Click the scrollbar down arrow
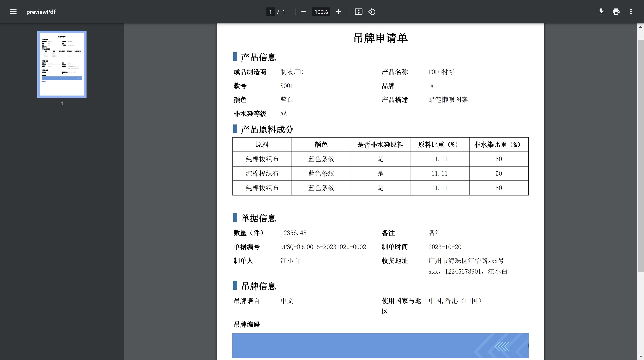Viewport: 644px width, 360px height. [640, 356]
